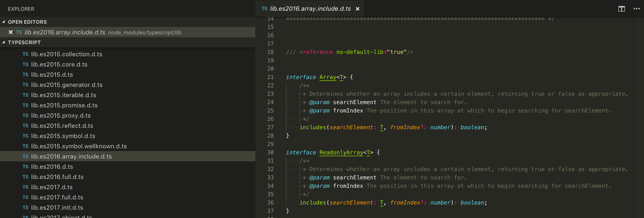
Task: Click the TS icon next to lib.es2015.symbol.d.ts
Action: tap(25, 136)
